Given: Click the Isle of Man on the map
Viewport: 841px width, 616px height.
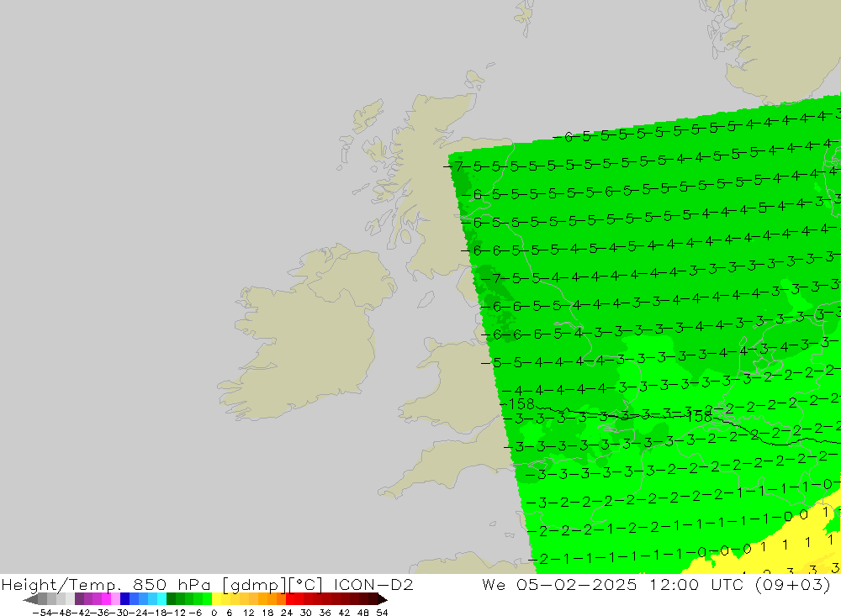Looking at the screenshot, I should tap(426, 299).
